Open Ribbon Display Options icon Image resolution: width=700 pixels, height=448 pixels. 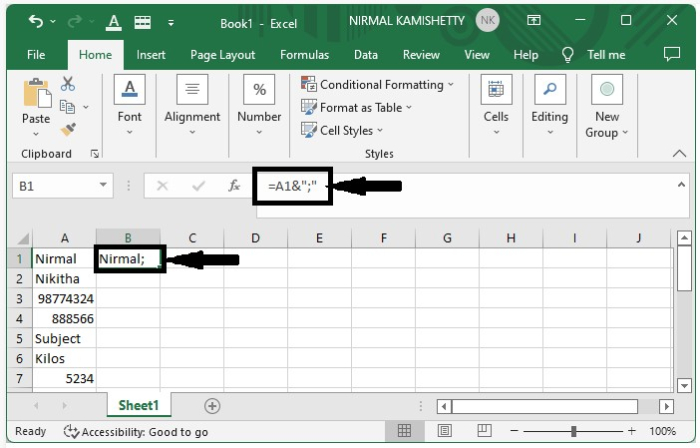[533, 20]
